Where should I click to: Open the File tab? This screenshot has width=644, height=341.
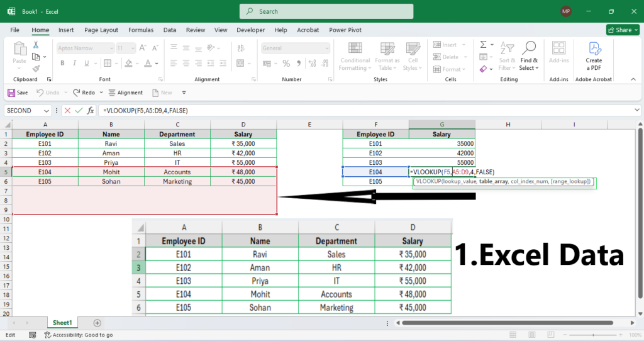pos(15,30)
